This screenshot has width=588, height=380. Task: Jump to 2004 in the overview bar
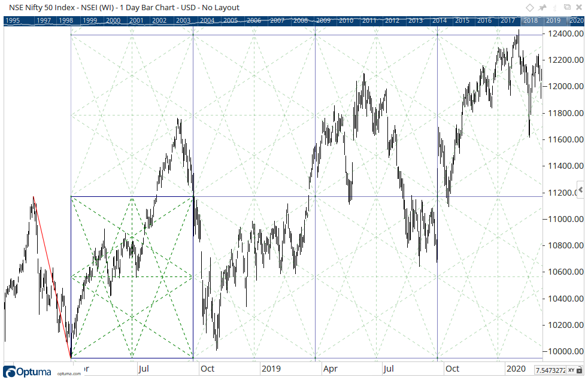(x=207, y=20)
